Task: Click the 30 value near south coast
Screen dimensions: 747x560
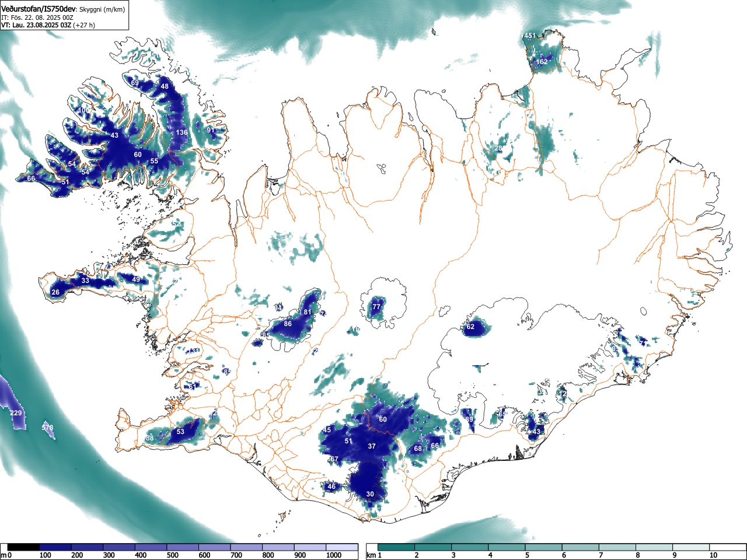Action: tap(370, 494)
